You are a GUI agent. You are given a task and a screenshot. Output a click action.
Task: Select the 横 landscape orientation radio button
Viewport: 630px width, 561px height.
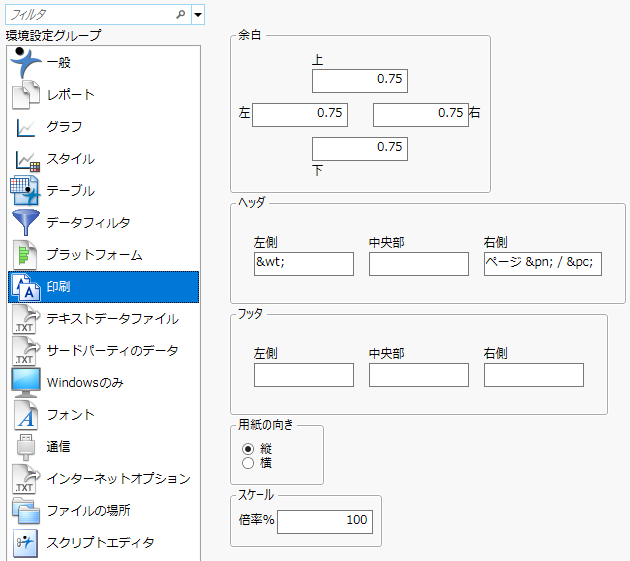(x=248, y=463)
